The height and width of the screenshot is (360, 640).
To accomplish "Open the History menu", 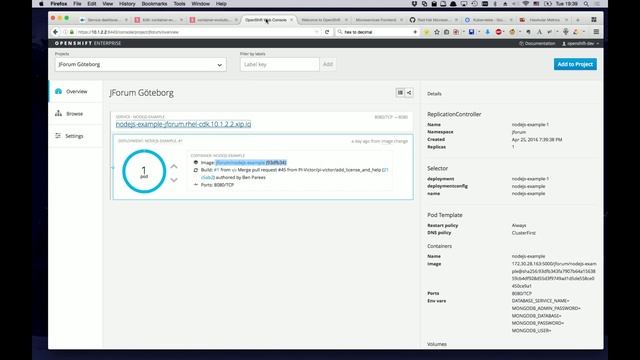I will (127, 4).
